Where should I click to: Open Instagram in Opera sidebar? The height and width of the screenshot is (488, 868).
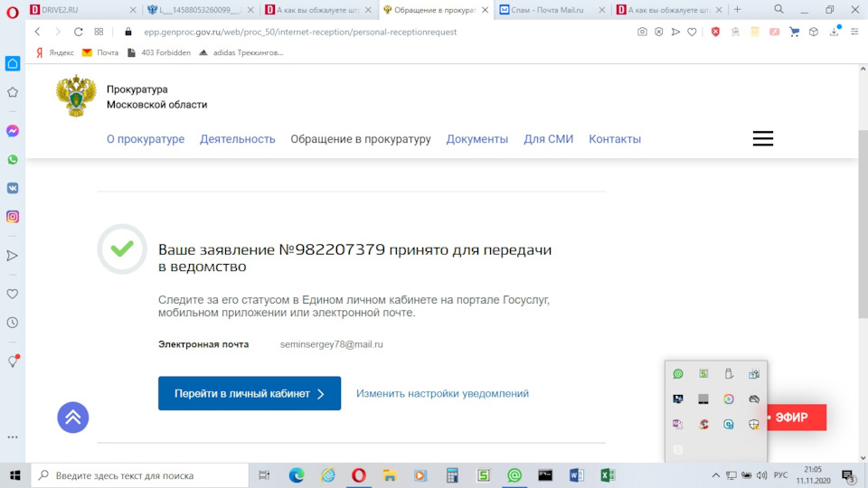(13, 217)
